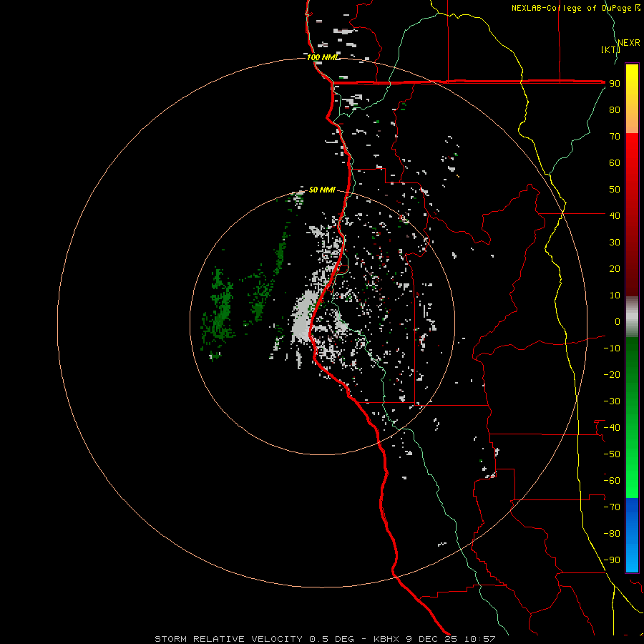Click the -60 value on velocity scale
644x644 pixels.
[x=612, y=481]
